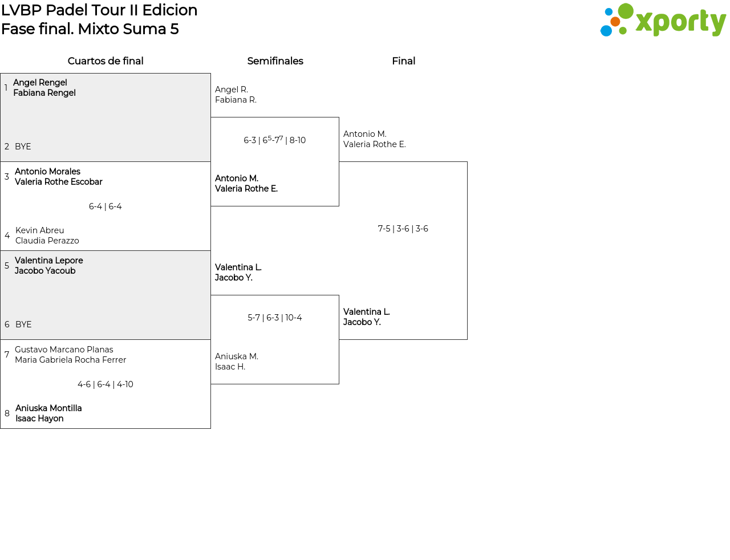
Task: Click semifinalist Angel R. and Fabiana R.
Action: 236,95
